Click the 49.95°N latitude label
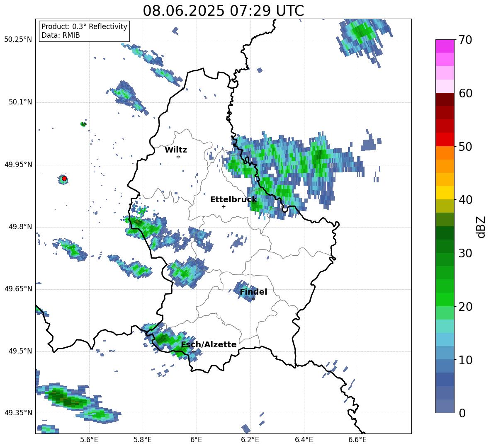 (x=18, y=165)
